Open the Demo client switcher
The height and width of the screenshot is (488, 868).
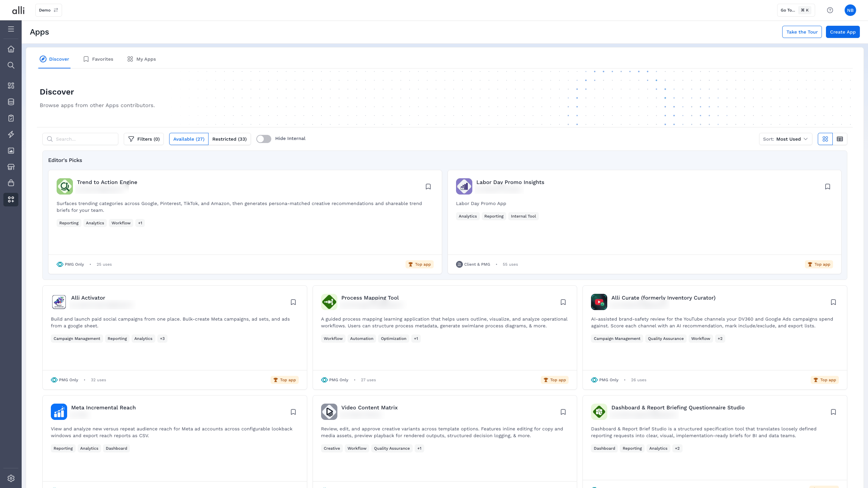pyautogui.click(x=48, y=10)
